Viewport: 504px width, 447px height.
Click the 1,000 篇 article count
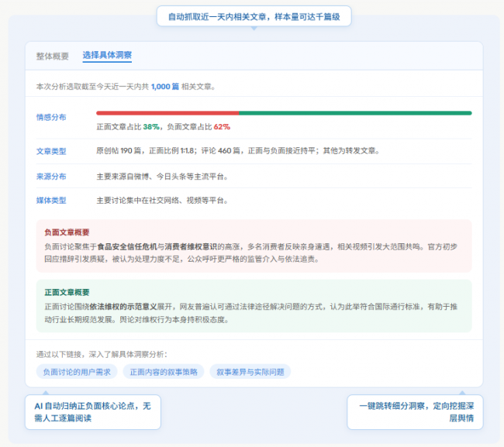coord(165,87)
